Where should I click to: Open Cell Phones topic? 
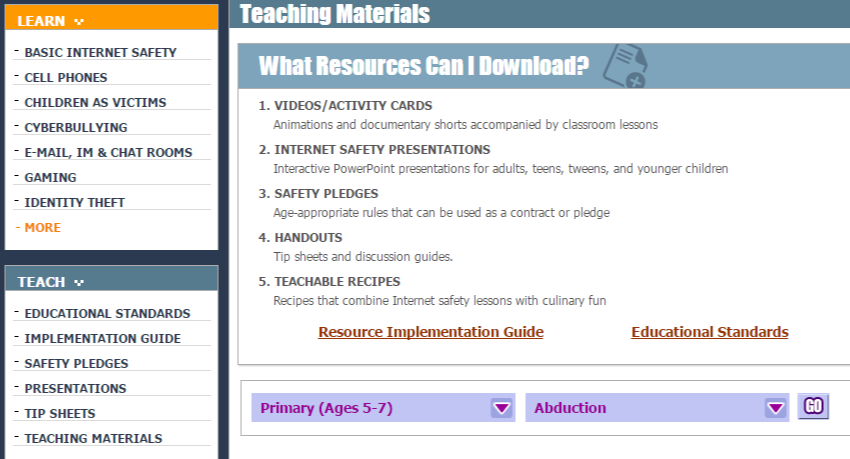(x=66, y=77)
